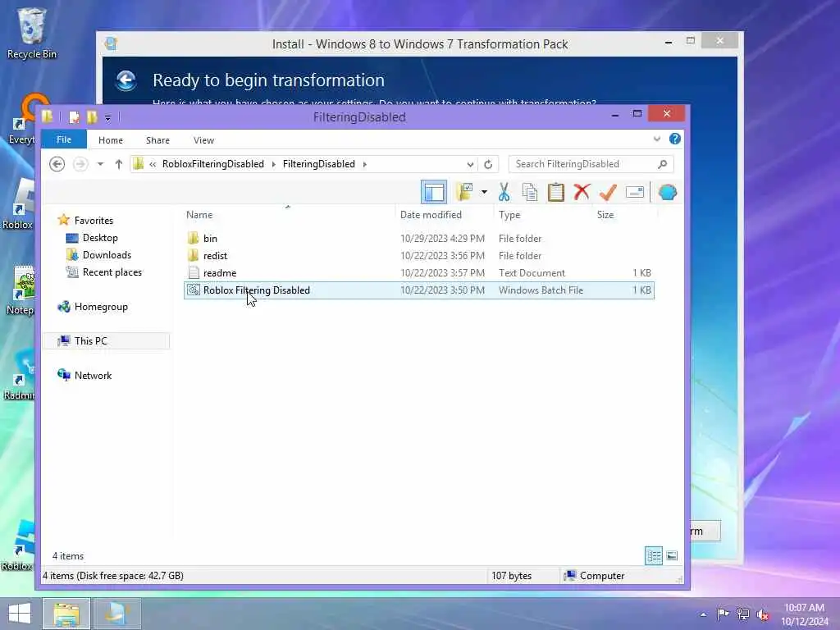Go up one folder level
The image size is (840, 630).
(x=118, y=164)
